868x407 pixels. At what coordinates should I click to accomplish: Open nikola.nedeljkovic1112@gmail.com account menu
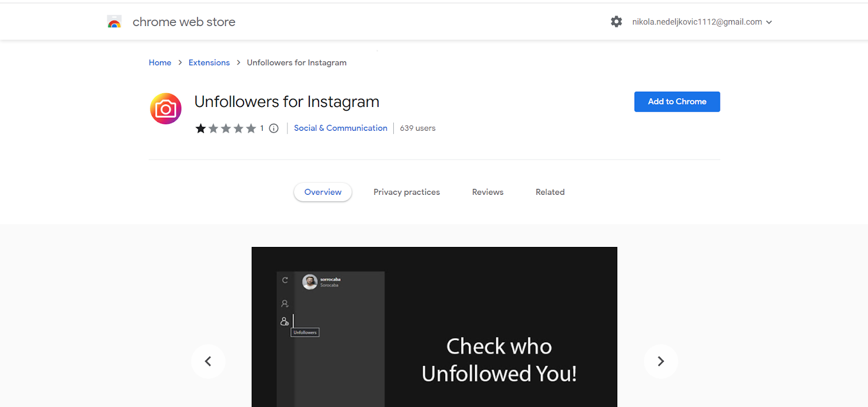click(697, 22)
